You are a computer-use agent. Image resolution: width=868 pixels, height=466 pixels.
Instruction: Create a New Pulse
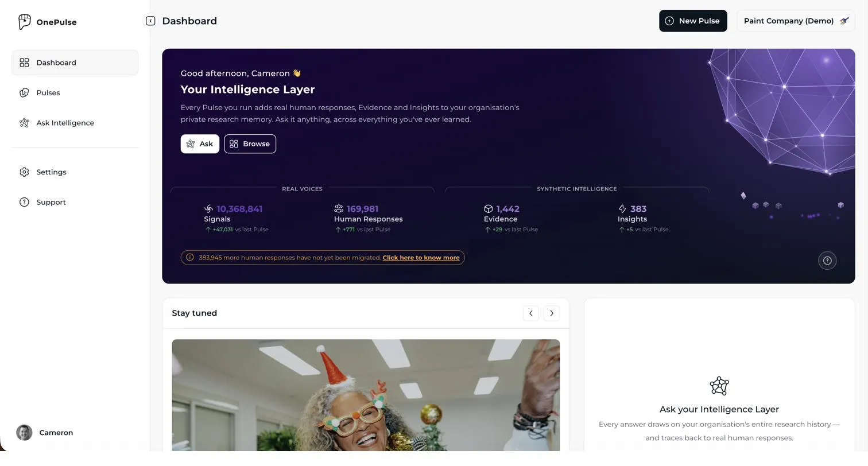point(693,21)
